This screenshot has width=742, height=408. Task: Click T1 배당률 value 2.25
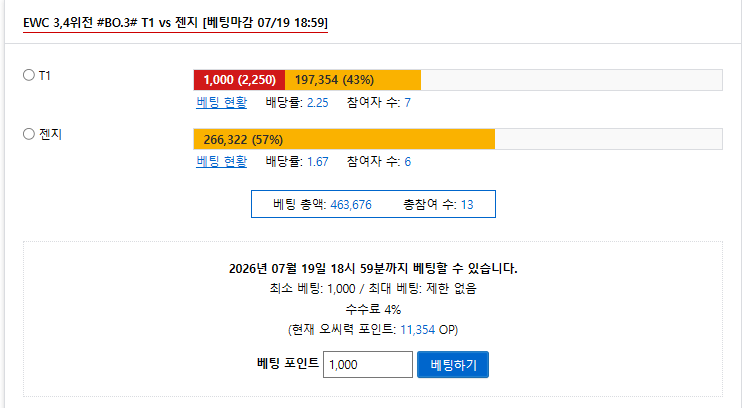pos(318,103)
